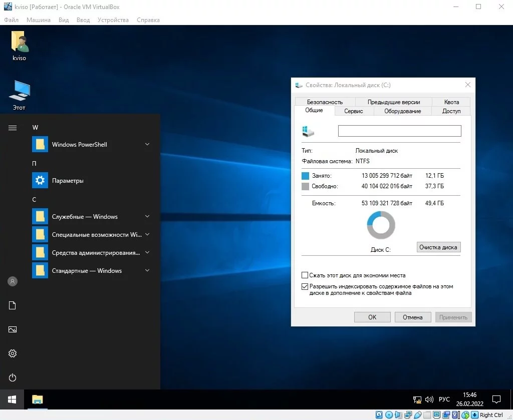Open Settings gear in Start sidebar
The image size is (513, 420).
tap(13, 353)
